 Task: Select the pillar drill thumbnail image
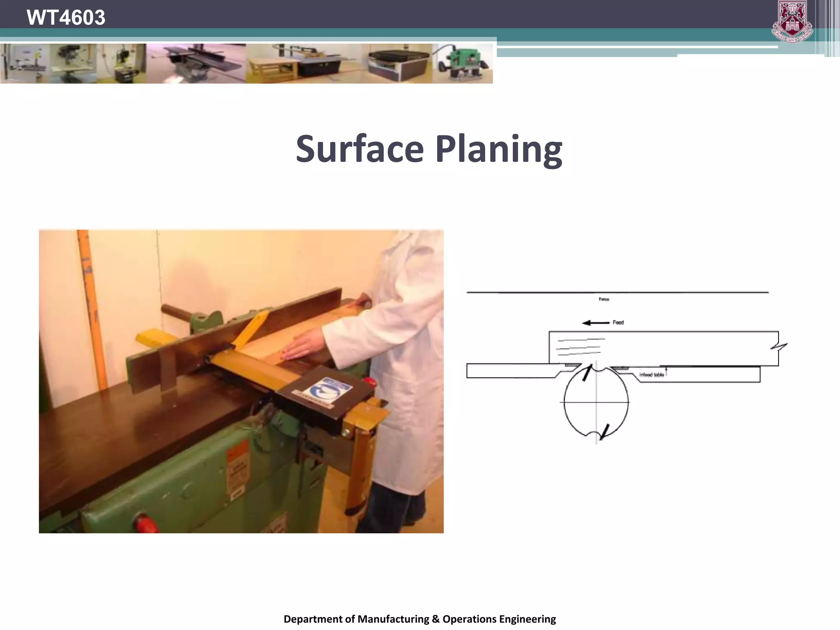[x=73, y=64]
